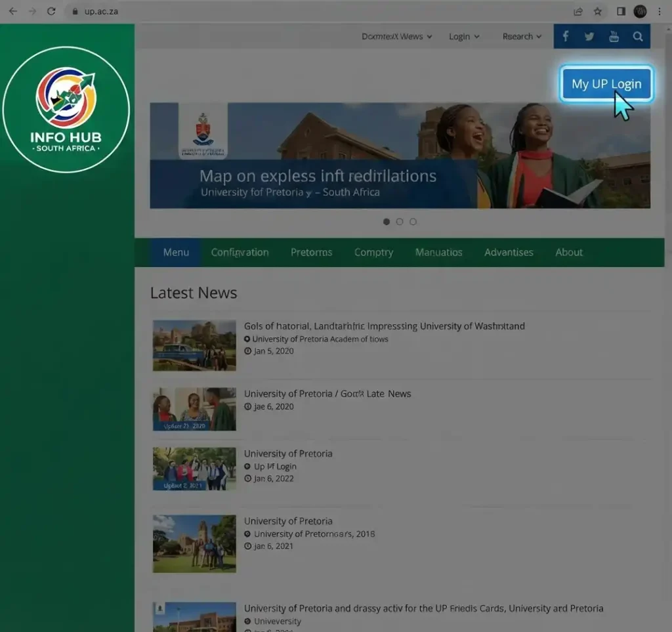
Task: Open the YouTube icon link
Action: [x=614, y=36]
